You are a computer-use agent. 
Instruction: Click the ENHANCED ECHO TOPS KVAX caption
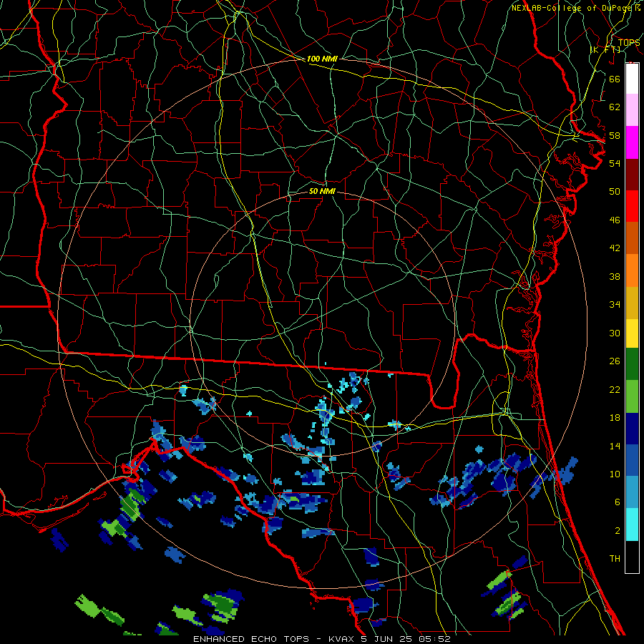click(x=322, y=639)
